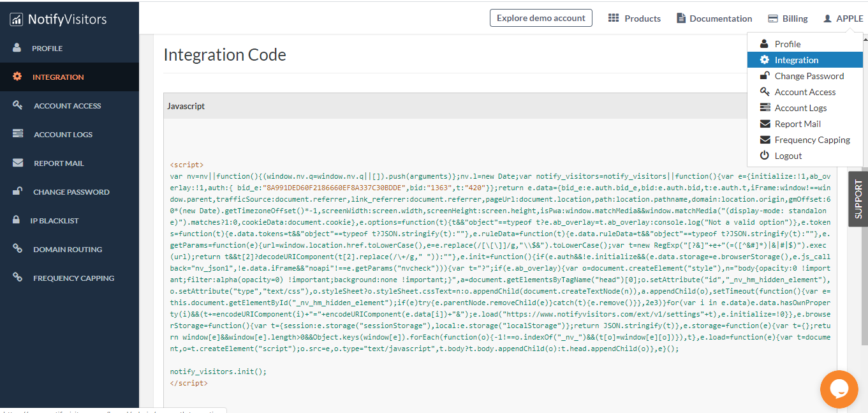The height and width of the screenshot is (413, 868).
Task: Choose Account Access from account dropdown
Action: (805, 91)
